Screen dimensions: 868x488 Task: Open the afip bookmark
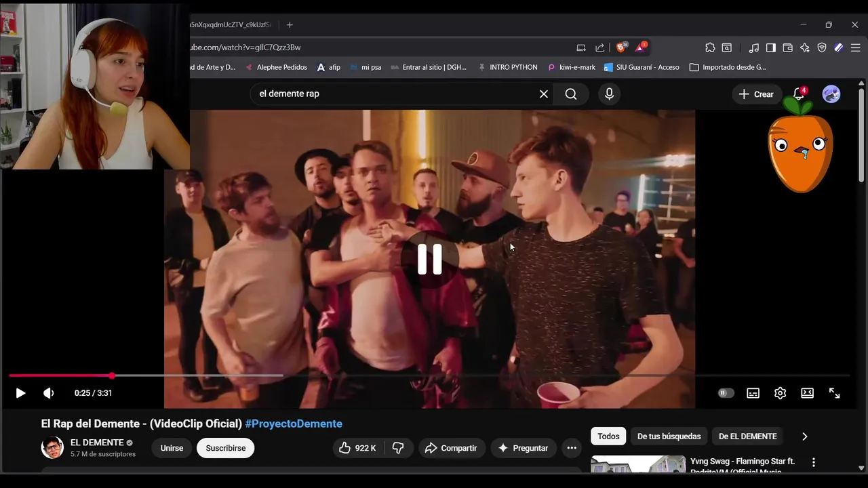pyautogui.click(x=328, y=67)
